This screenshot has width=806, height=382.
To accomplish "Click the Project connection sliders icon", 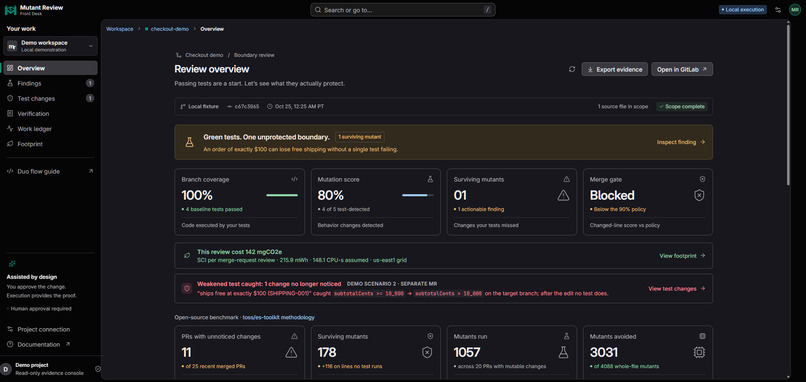I will [x=10, y=329].
